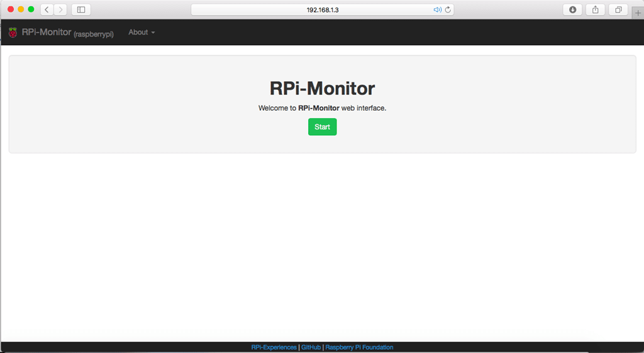This screenshot has width=644, height=353.
Task: Open the RPi-Experiences footer link
Action: pos(274,347)
